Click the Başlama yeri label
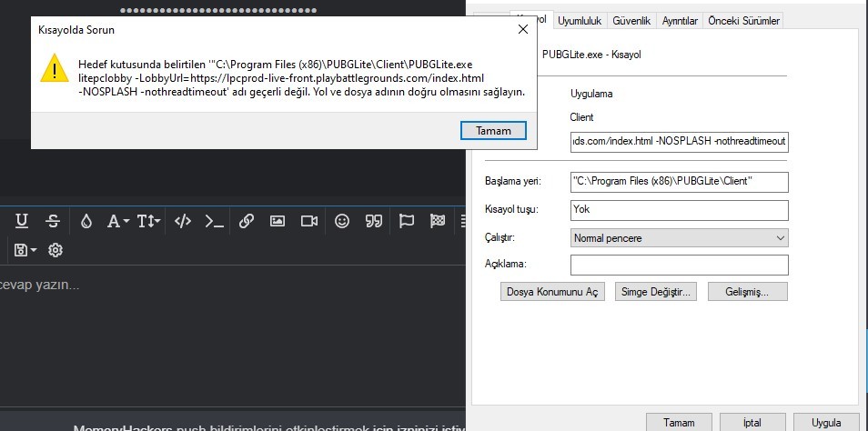 pyautogui.click(x=512, y=182)
